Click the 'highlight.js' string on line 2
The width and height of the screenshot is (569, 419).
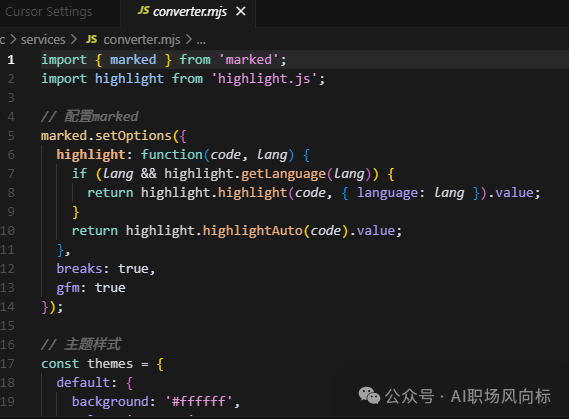(x=264, y=79)
